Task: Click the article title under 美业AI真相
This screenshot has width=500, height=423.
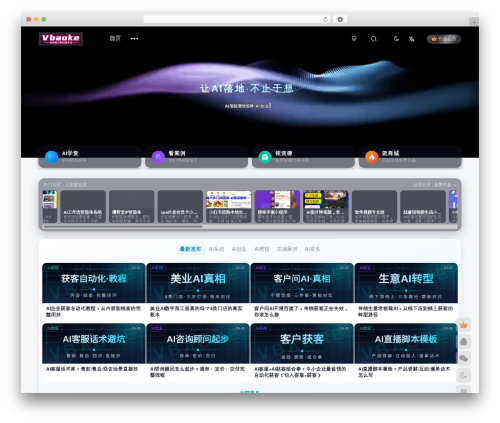Action: pos(196,311)
